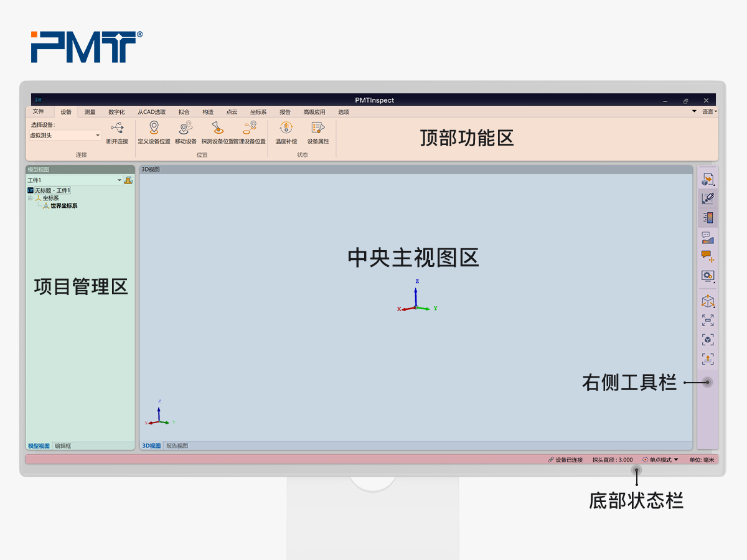Click the 模型视图 panel header
Screen dimensions: 747x560
[x=80, y=169]
